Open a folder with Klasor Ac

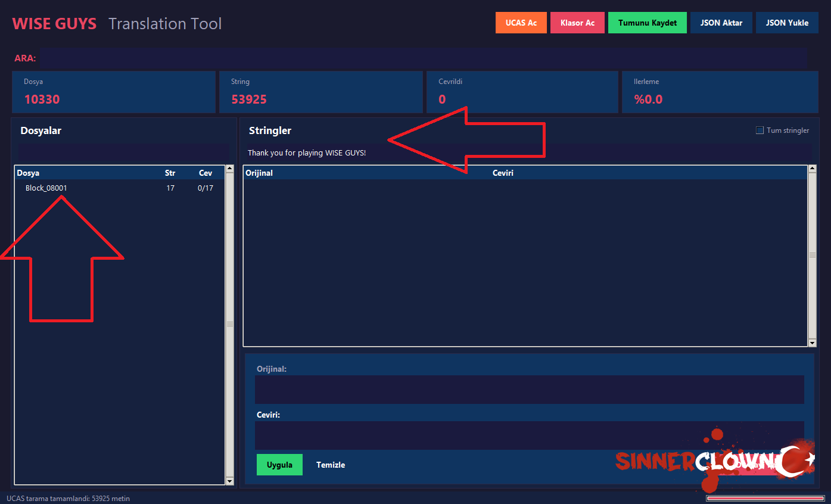[x=577, y=23]
